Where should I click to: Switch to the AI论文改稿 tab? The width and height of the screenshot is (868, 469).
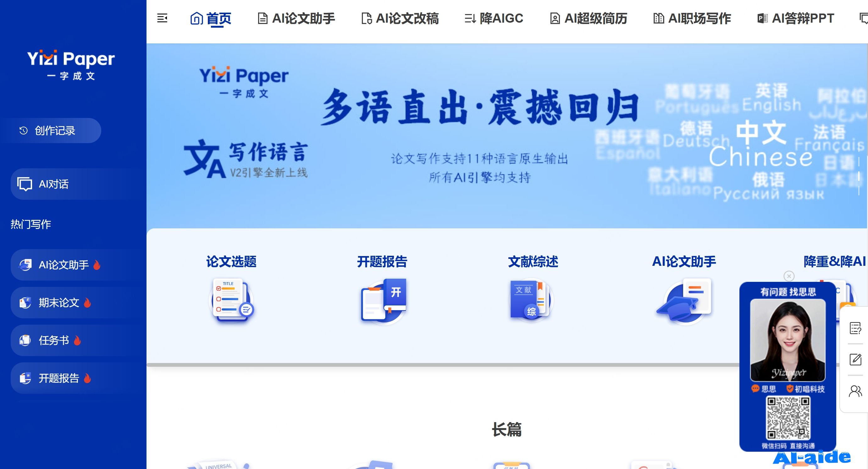tap(400, 19)
